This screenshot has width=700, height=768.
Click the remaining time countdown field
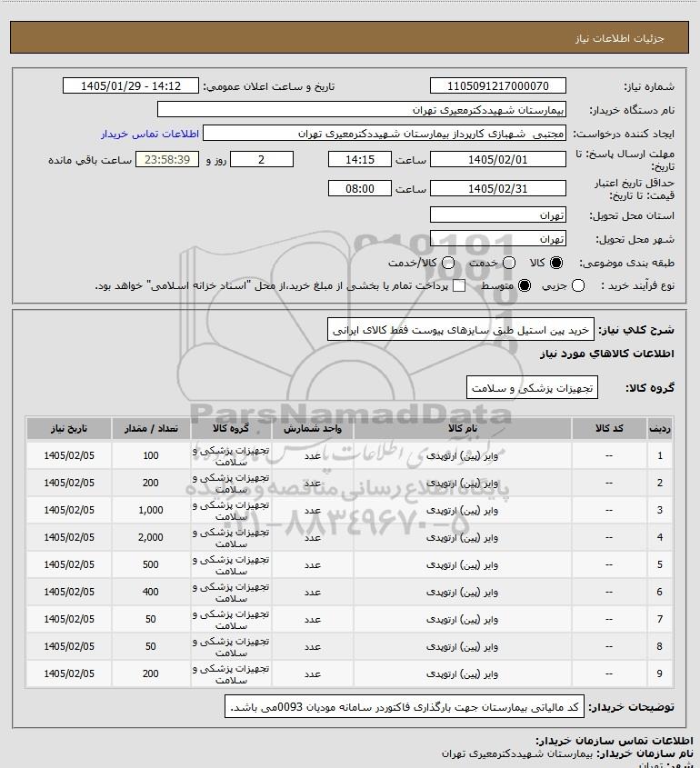(x=167, y=160)
